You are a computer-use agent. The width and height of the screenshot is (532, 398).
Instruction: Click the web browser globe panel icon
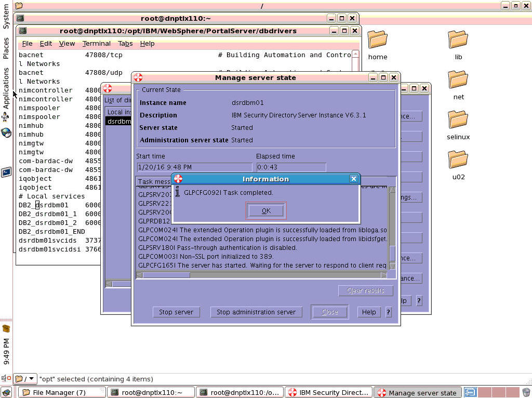click(x=6, y=132)
